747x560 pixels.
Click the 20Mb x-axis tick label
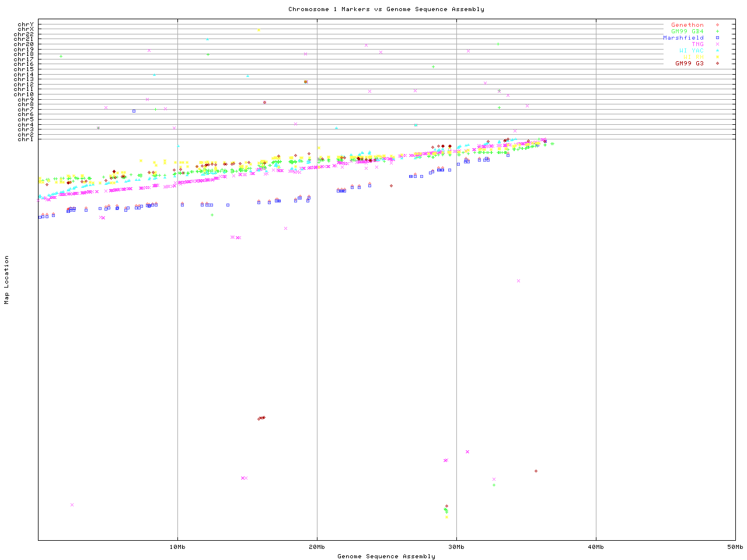pos(317,547)
